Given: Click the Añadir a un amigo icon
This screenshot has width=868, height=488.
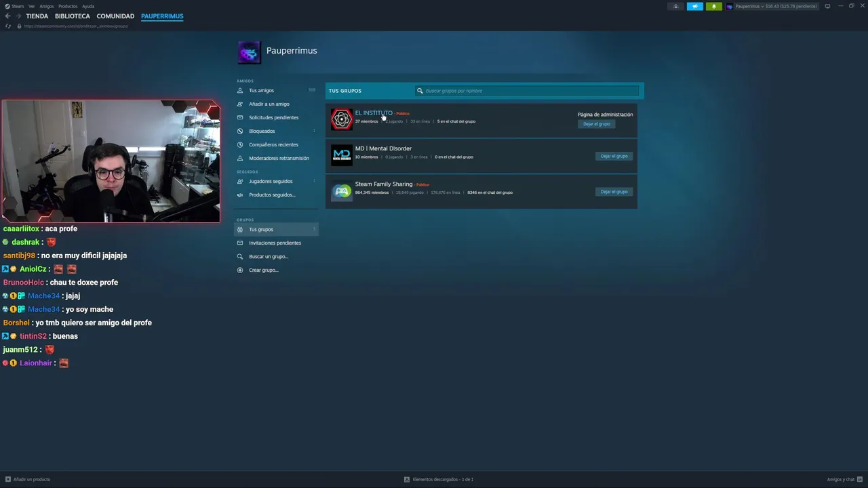Looking at the screenshot, I should (240, 104).
